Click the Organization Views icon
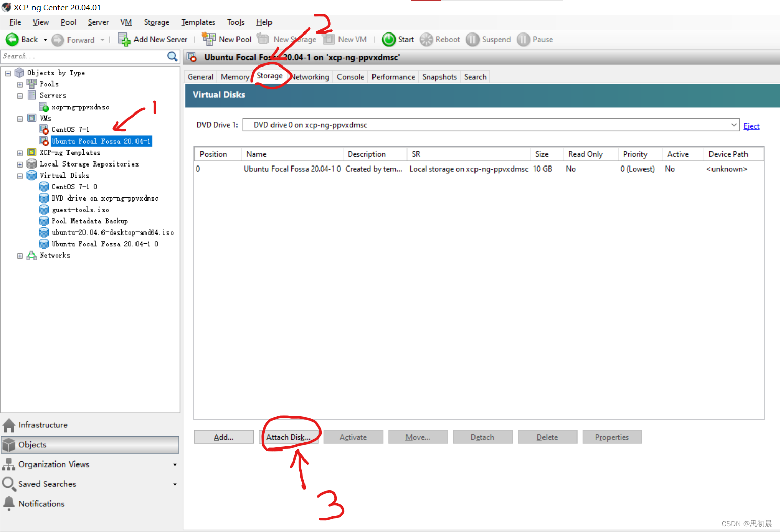Screen dimensions: 780x532 [x=9, y=464]
